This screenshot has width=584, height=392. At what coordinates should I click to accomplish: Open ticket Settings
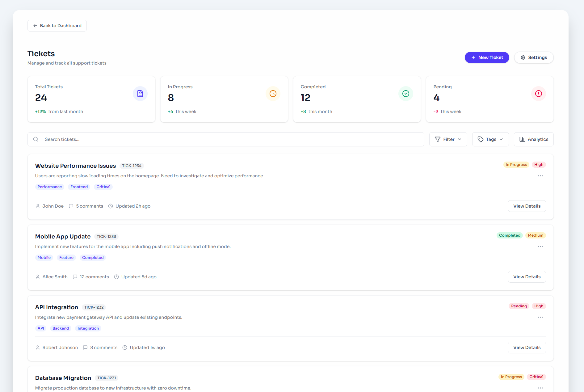coord(534,57)
